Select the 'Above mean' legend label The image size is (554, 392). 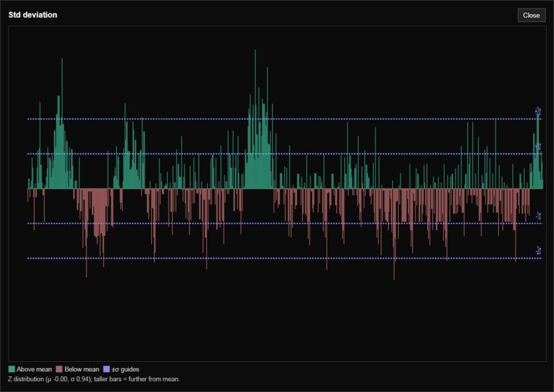[34, 369]
